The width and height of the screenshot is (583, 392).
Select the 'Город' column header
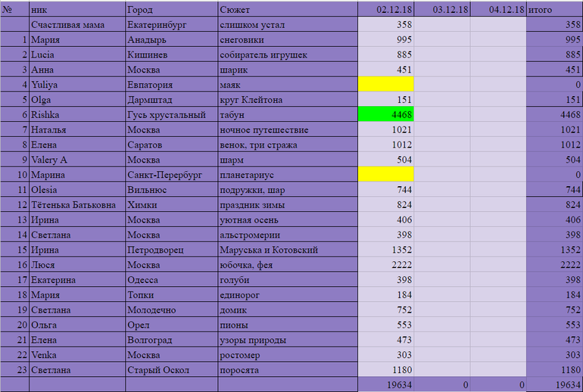tap(171, 10)
